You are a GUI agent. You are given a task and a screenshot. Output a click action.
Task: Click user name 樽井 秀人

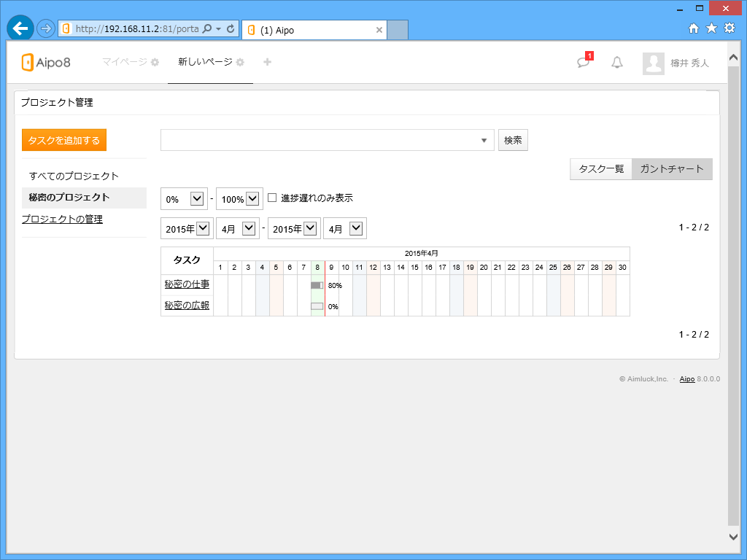pyautogui.click(x=689, y=63)
